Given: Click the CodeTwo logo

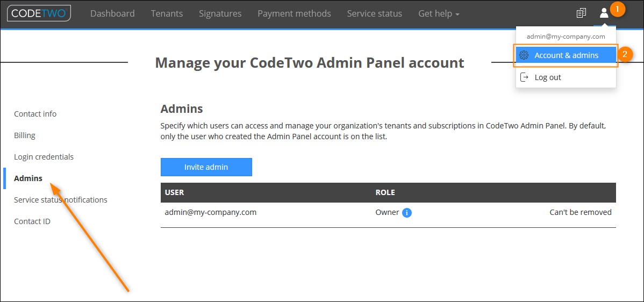Looking at the screenshot, I should 39,13.
